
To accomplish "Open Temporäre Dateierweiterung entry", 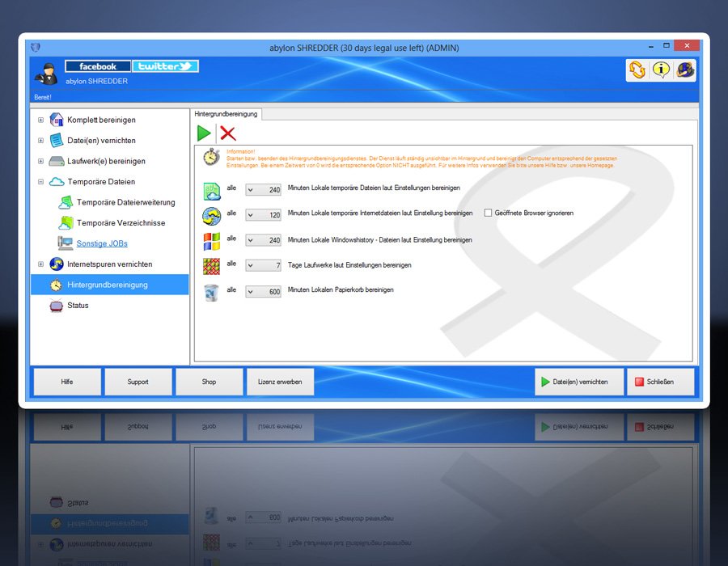I will [x=126, y=202].
